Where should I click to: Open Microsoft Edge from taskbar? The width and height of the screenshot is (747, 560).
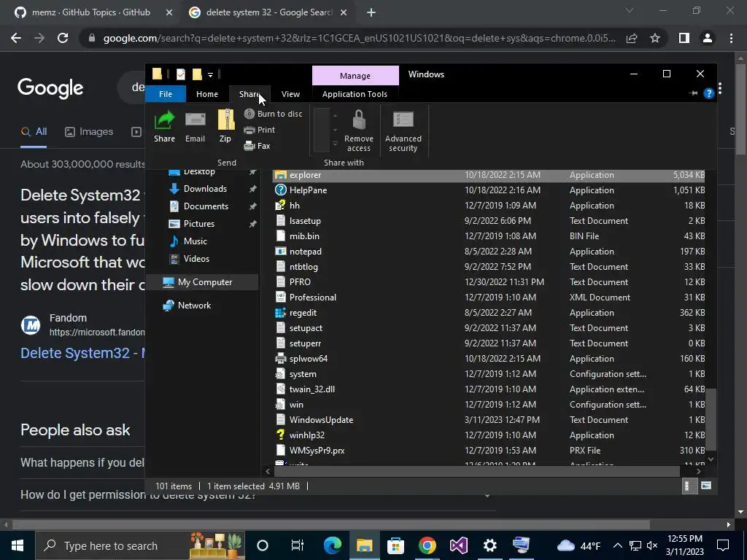click(x=333, y=545)
